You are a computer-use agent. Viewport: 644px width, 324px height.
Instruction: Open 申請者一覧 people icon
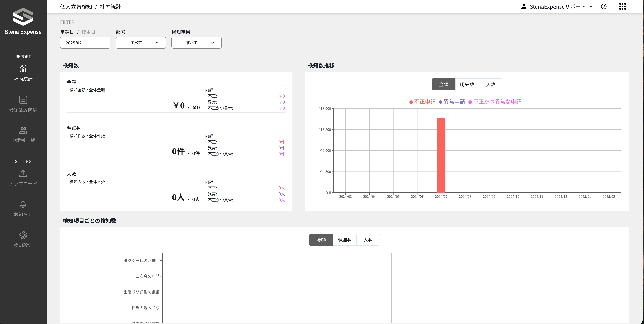coord(23,130)
